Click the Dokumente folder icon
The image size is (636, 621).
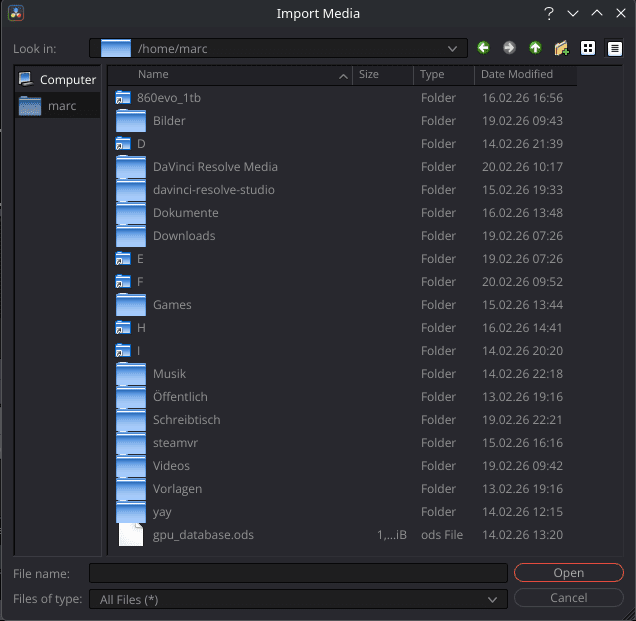[131, 213]
